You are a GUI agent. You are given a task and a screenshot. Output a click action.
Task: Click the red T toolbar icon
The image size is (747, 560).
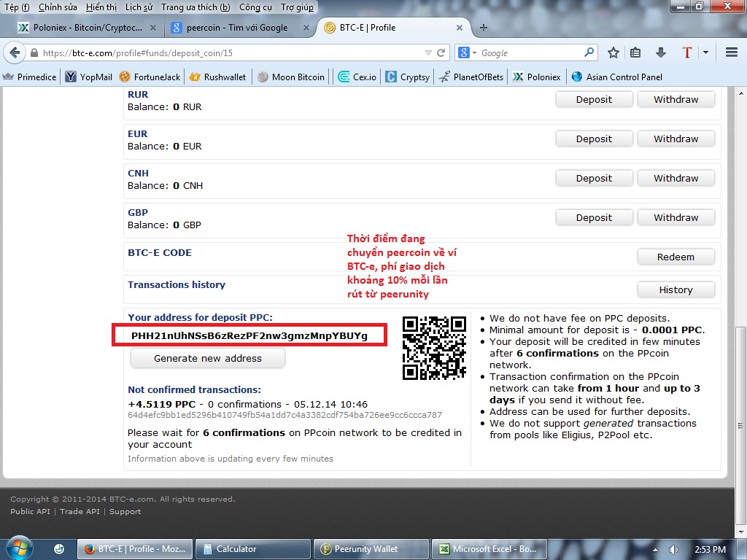pyautogui.click(x=686, y=52)
